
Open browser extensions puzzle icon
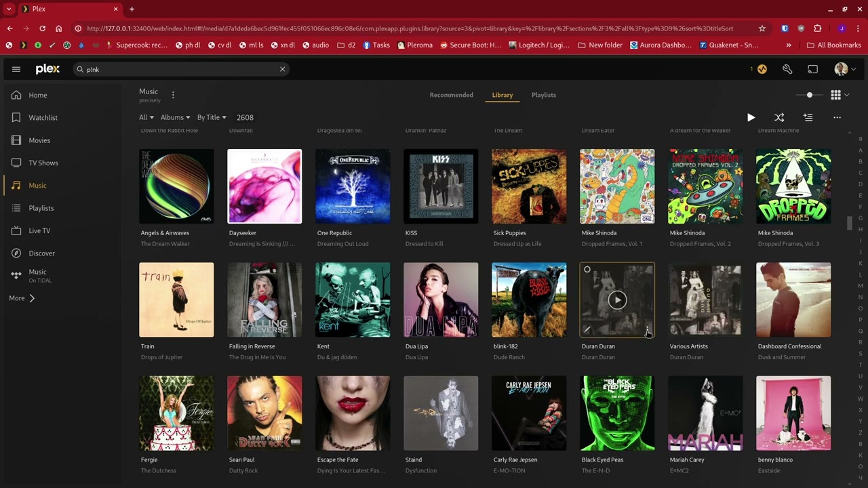point(817,28)
